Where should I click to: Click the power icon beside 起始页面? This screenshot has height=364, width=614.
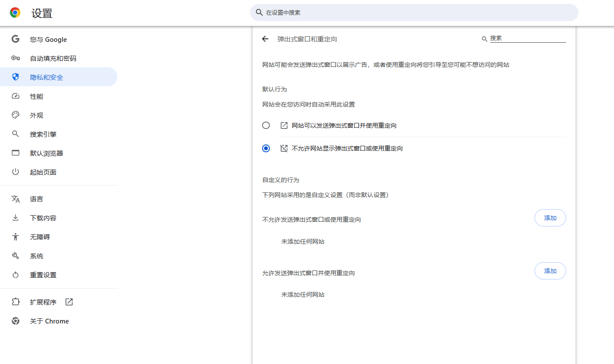click(x=16, y=172)
